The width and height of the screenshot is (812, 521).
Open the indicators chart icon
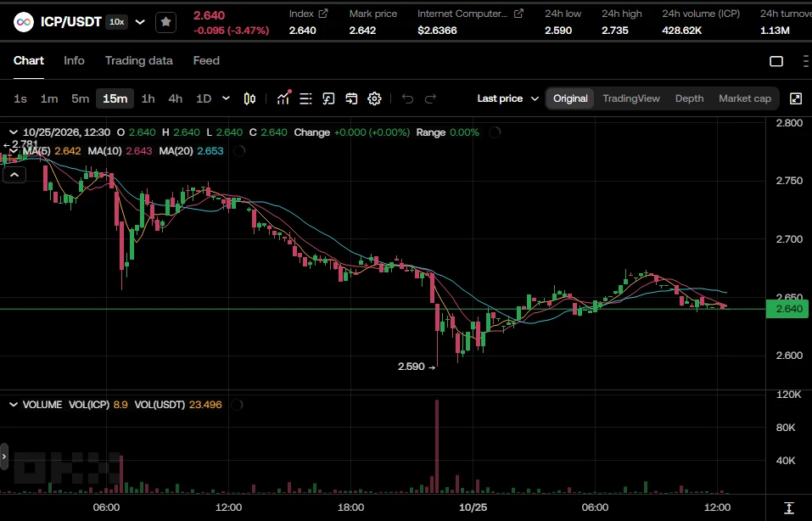(283, 98)
